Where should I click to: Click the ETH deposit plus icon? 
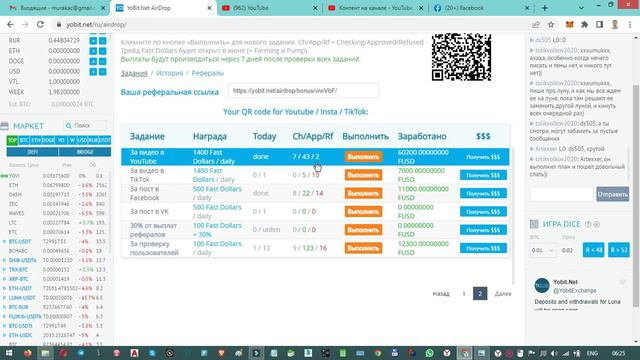(93, 51)
